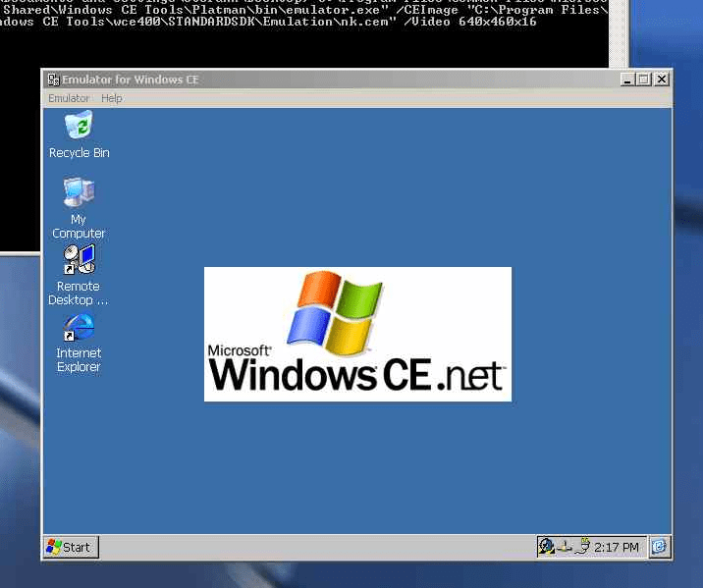The image size is (703, 588).
Task: Select the Internet Explorer shortcut icon
Action: click(x=79, y=343)
